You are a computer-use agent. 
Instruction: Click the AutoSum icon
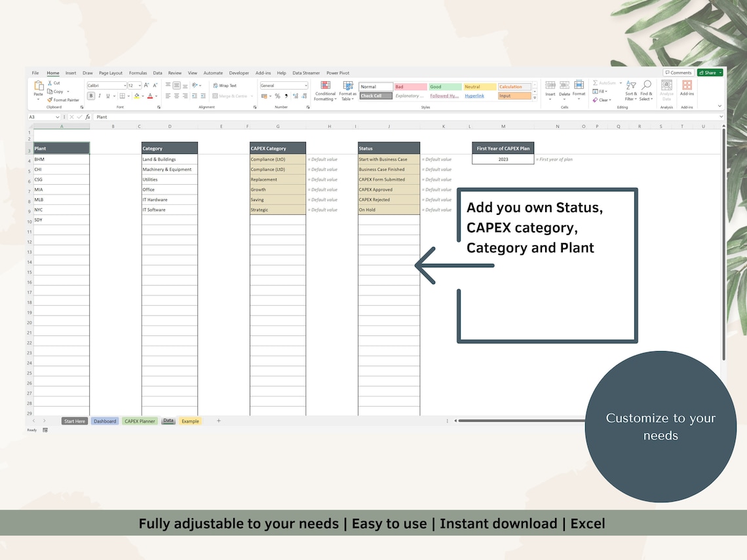pyautogui.click(x=603, y=83)
